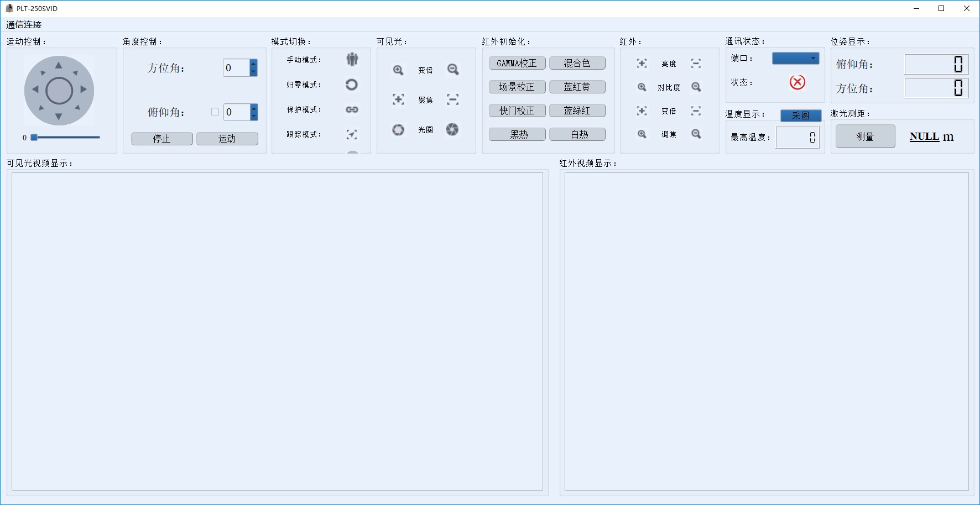980x505 pixels.
Task: Activate 归零模式 reset-to-zero circular arrow icon
Action: [352, 85]
